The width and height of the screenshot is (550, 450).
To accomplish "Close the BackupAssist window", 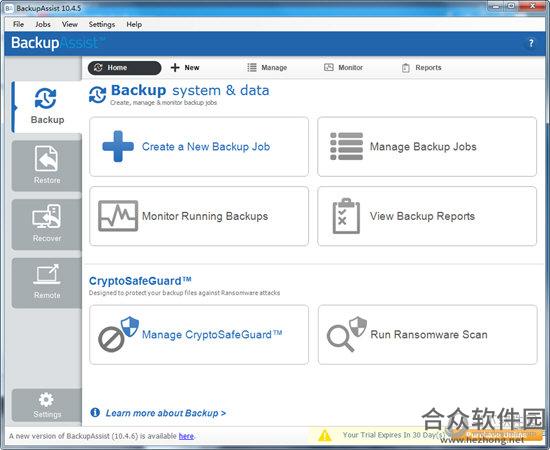I will coord(532,6).
